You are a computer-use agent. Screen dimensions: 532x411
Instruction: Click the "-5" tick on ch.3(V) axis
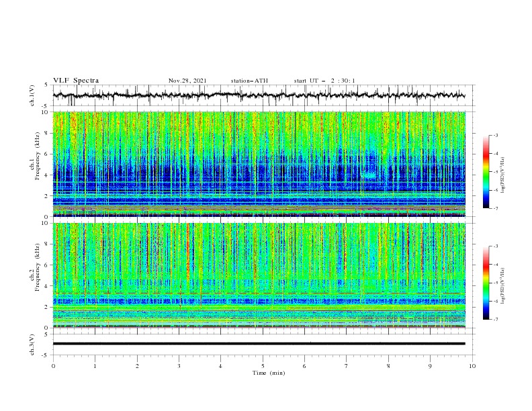46,355
